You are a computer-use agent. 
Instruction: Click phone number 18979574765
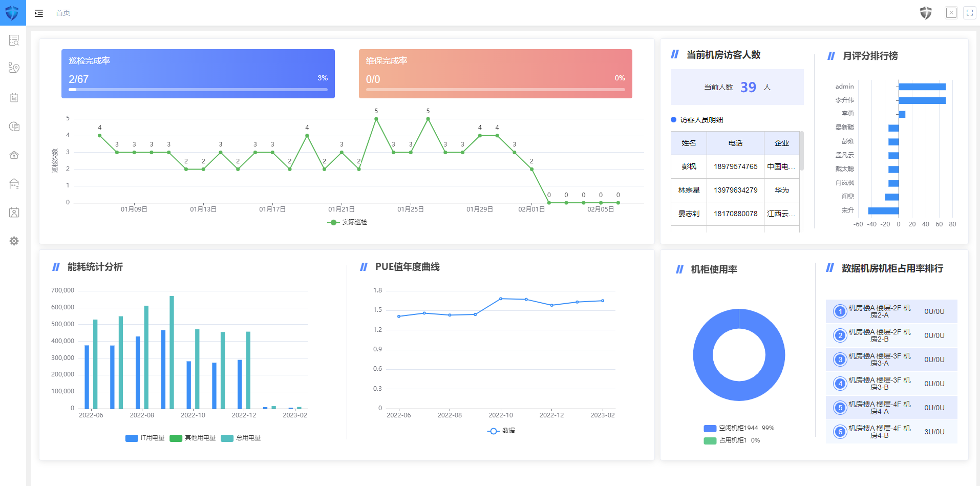pyautogui.click(x=735, y=166)
